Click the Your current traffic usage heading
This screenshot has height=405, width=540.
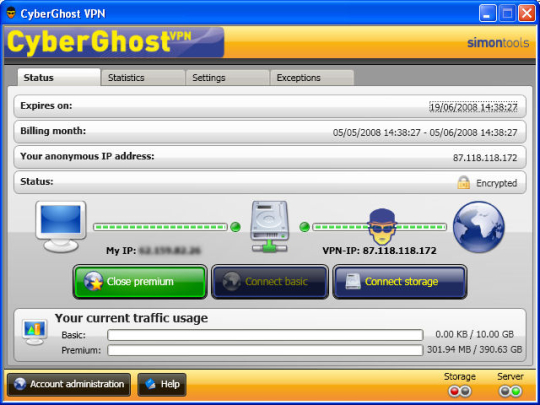point(131,318)
